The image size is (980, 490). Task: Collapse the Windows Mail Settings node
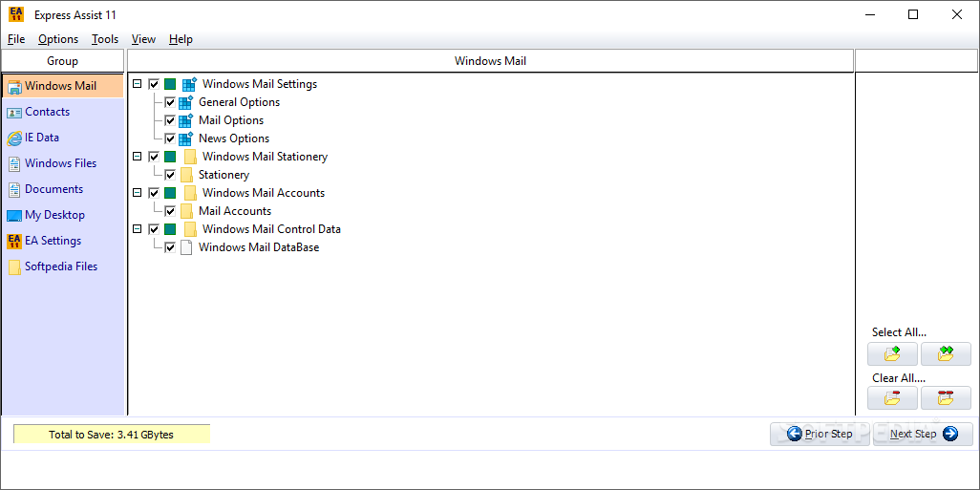[x=138, y=84]
